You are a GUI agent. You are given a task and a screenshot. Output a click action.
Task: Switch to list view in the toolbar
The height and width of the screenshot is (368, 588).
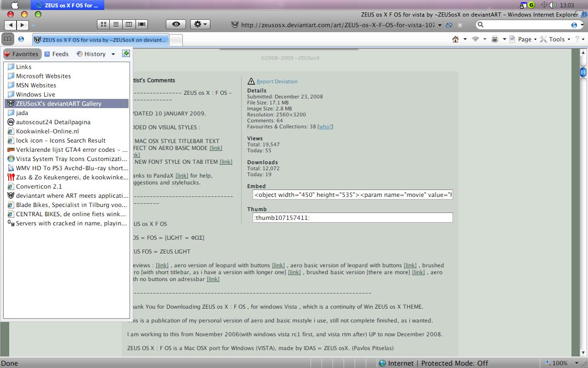coord(116,24)
